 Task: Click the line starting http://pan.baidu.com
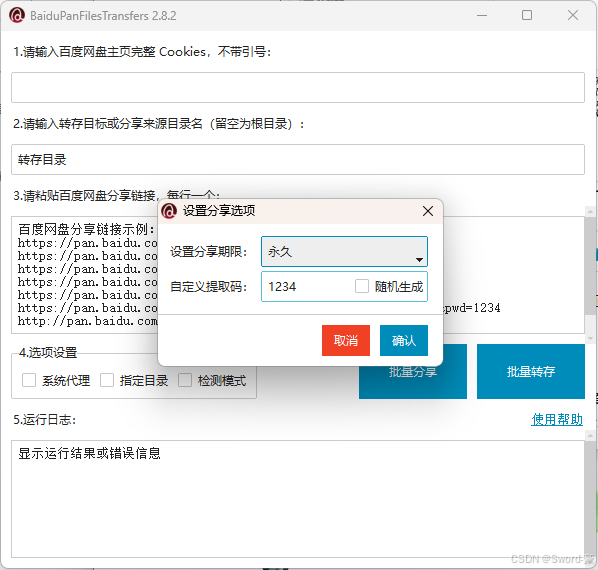(x=87, y=321)
